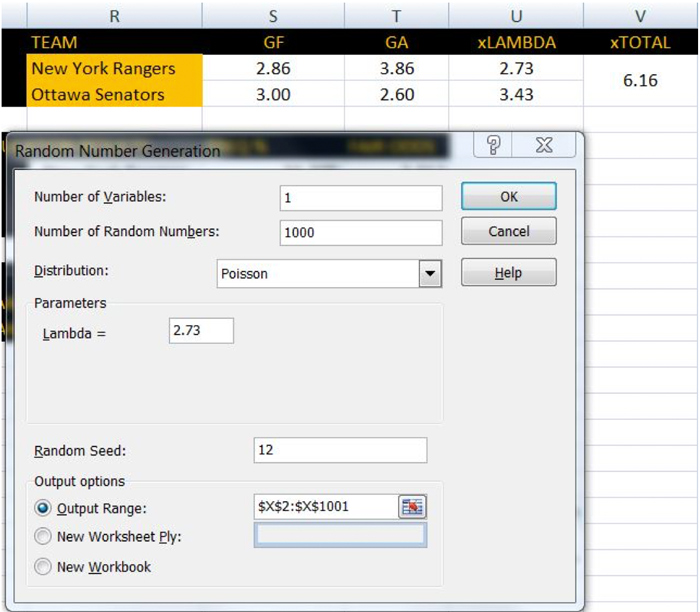Click the GA header cell
700x612 pixels.
[396, 42]
